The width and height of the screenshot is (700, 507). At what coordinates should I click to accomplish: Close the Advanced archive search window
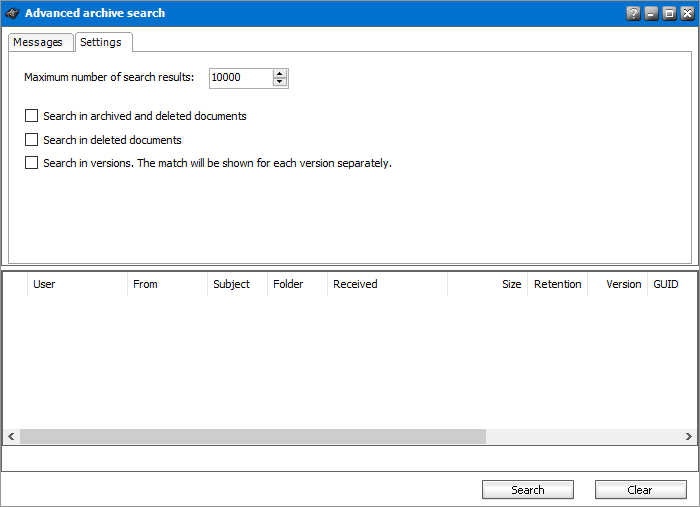point(687,14)
